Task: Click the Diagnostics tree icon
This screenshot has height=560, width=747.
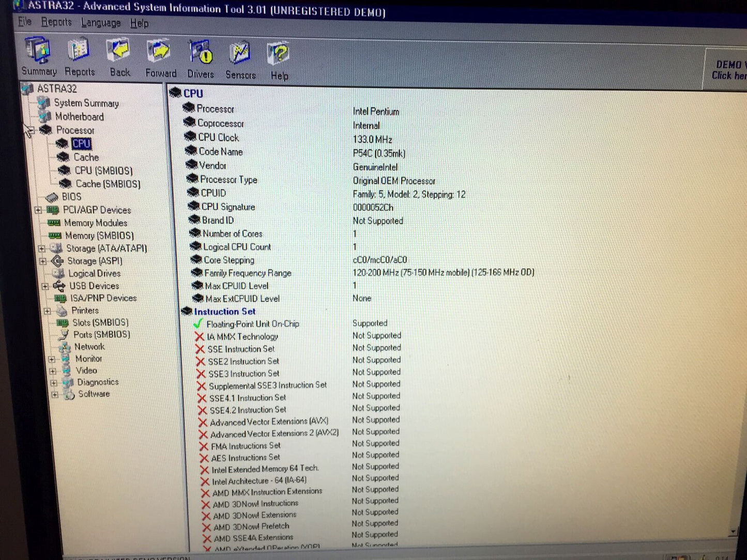Action: pos(68,382)
